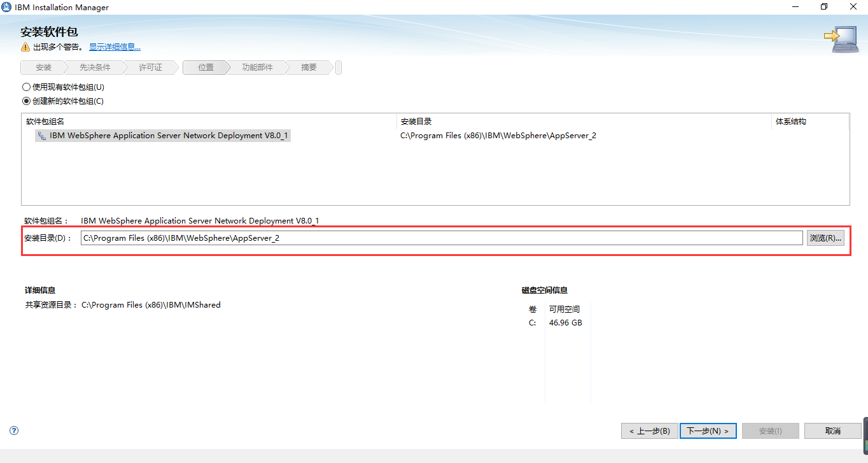Click the 软件包组名 column header
Viewport: 868px width, 463px height.
coord(45,122)
